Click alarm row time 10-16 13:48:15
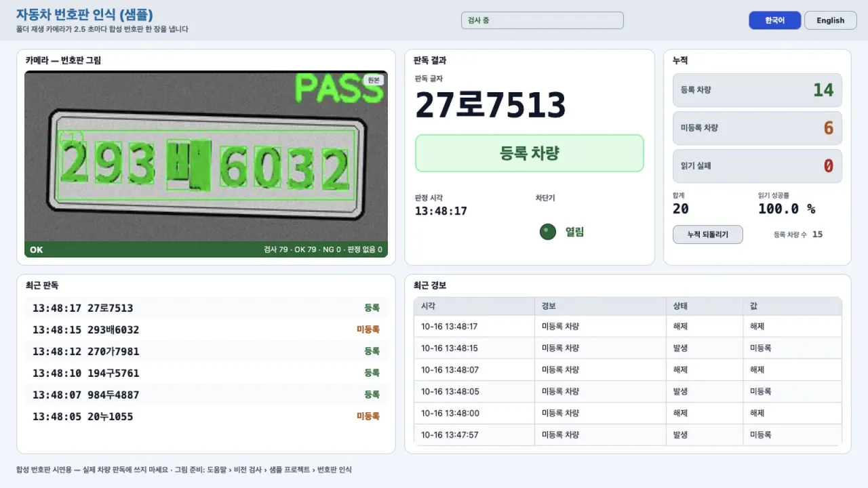 point(449,348)
